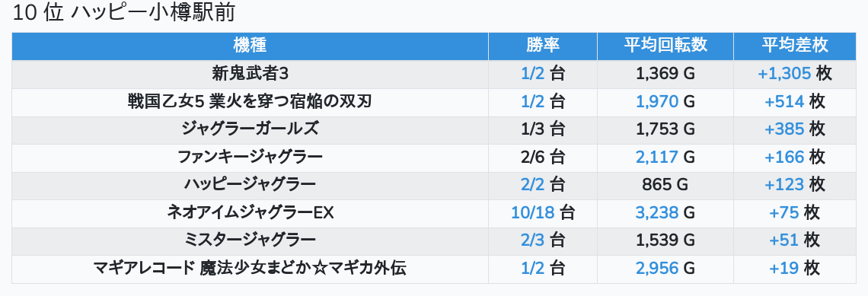The width and height of the screenshot is (868, 296).
Task: Click the +514 枚 difference value
Action: click(794, 102)
